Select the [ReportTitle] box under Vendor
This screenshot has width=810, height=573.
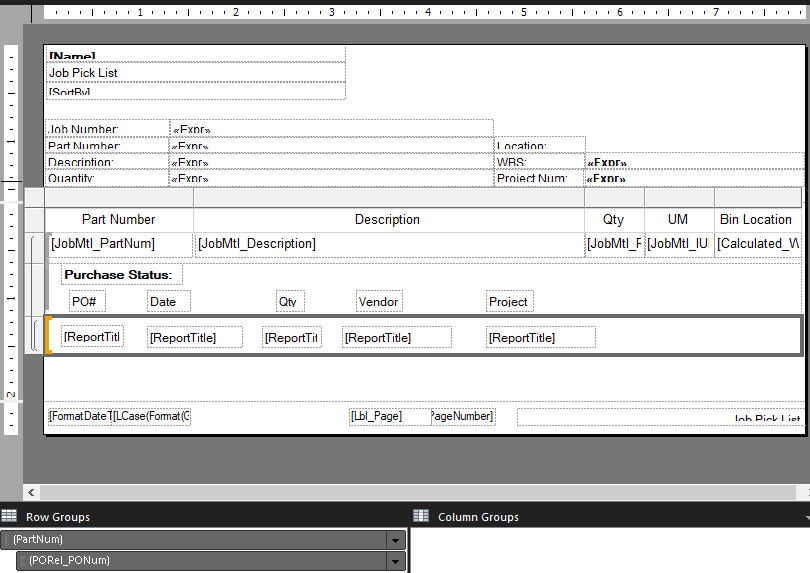pos(396,337)
